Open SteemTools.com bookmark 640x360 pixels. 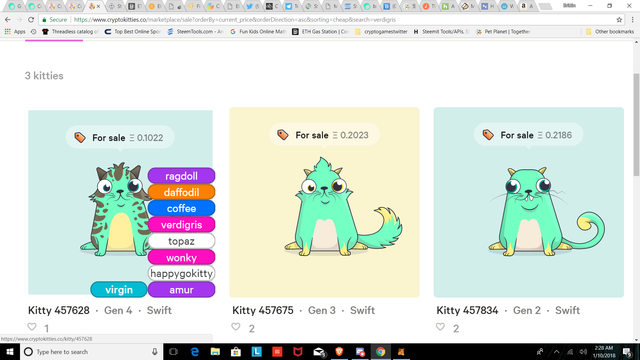(x=196, y=31)
